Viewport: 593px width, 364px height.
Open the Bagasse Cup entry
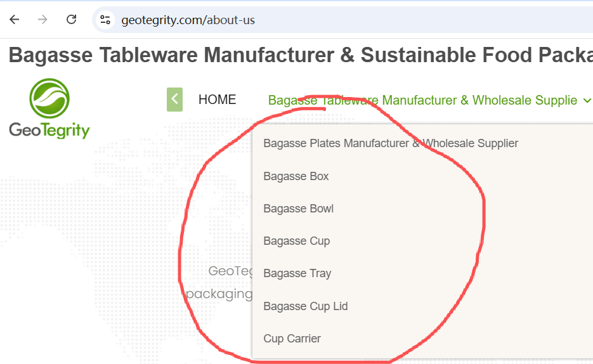(297, 241)
